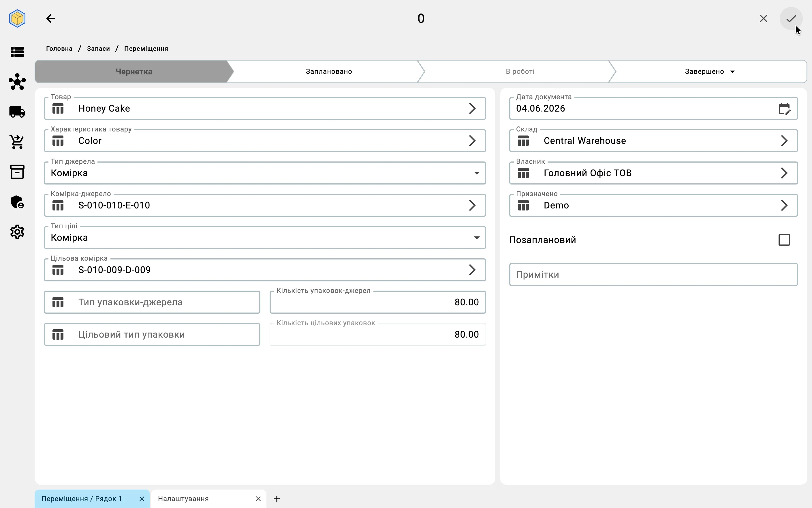Viewport: 812px width, 508px height.
Task: Set status to В роботі
Action: pyautogui.click(x=520, y=72)
